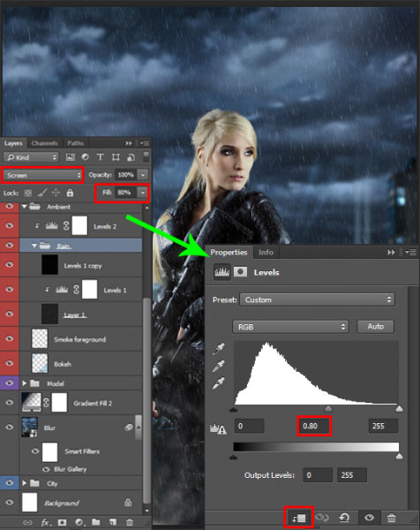420x530 pixels.
Task: Click the Output Levels 255 field
Action: click(x=352, y=475)
